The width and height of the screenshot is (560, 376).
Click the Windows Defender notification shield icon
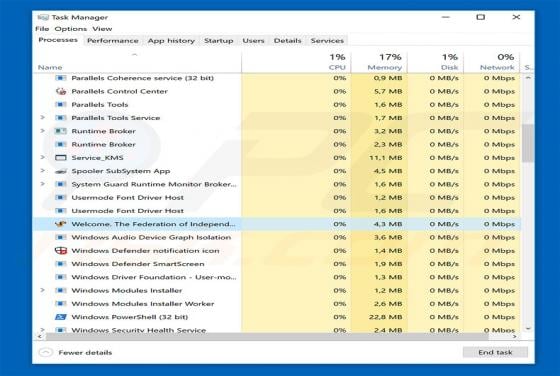(61, 251)
